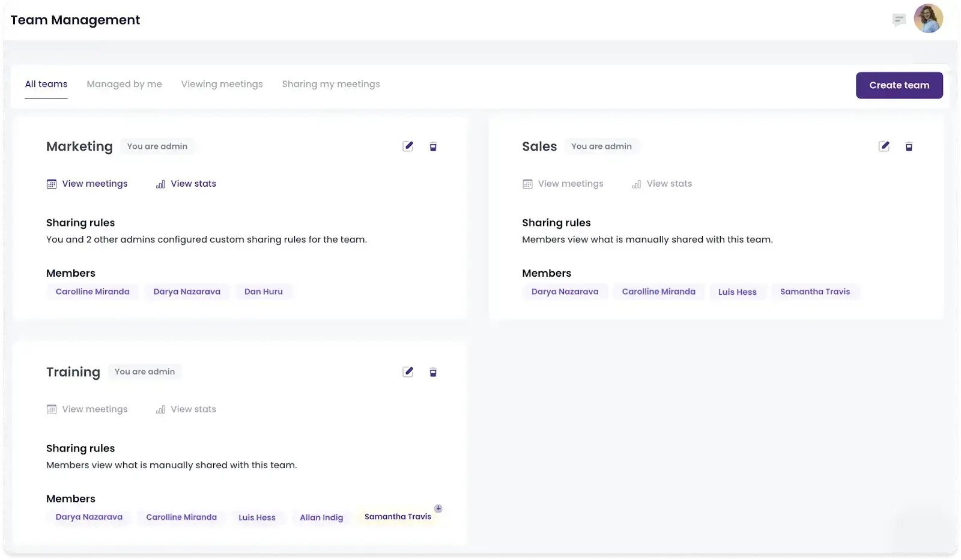Open the chat messages icon in header
961x560 pixels.
click(899, 20)
